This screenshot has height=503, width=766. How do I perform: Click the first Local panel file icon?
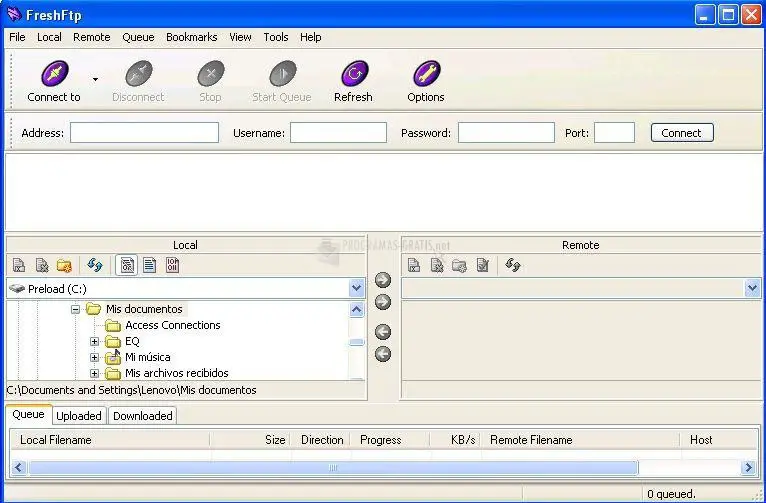tap(19, 265)
